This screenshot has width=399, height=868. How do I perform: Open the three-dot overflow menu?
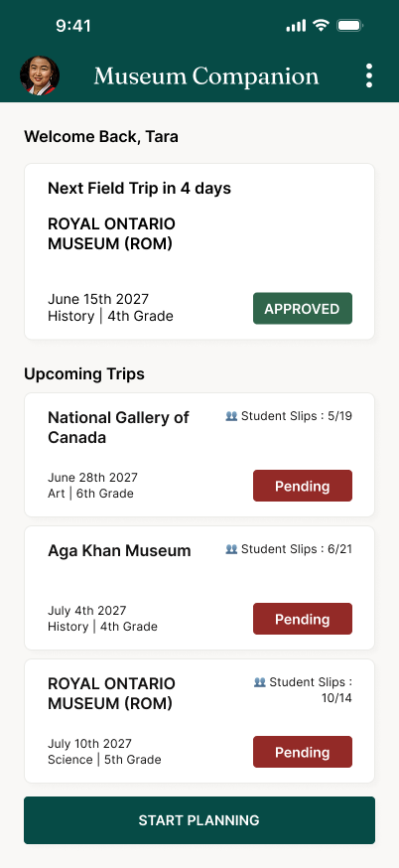pyautogui.click(x=369, y=75)
